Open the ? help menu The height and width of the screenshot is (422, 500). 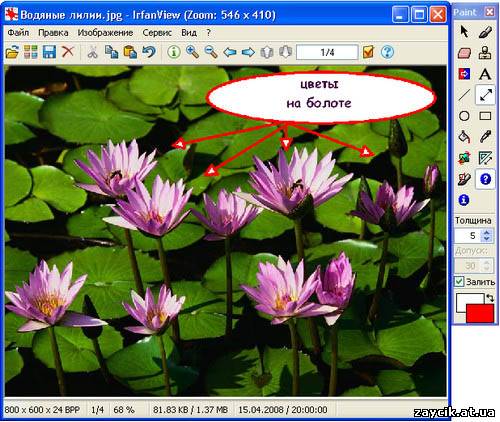coord(208,33)
